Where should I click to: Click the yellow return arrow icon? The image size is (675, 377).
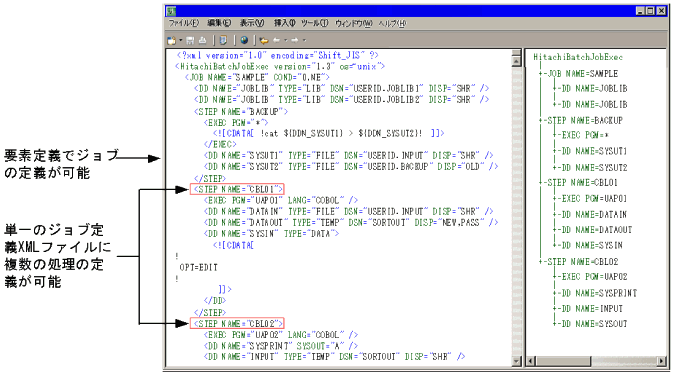click(264, 40)
